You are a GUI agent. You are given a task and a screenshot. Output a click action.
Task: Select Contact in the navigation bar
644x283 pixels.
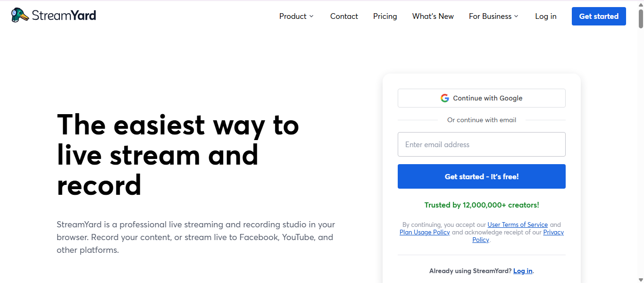tap(344, 16)
